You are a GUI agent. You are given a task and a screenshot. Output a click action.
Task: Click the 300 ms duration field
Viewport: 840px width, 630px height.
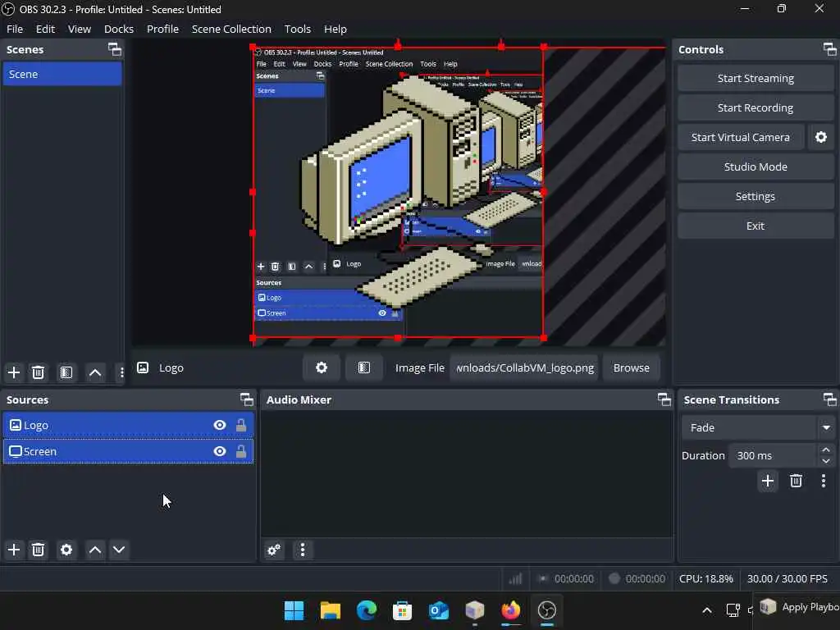[x=773, y=455]
